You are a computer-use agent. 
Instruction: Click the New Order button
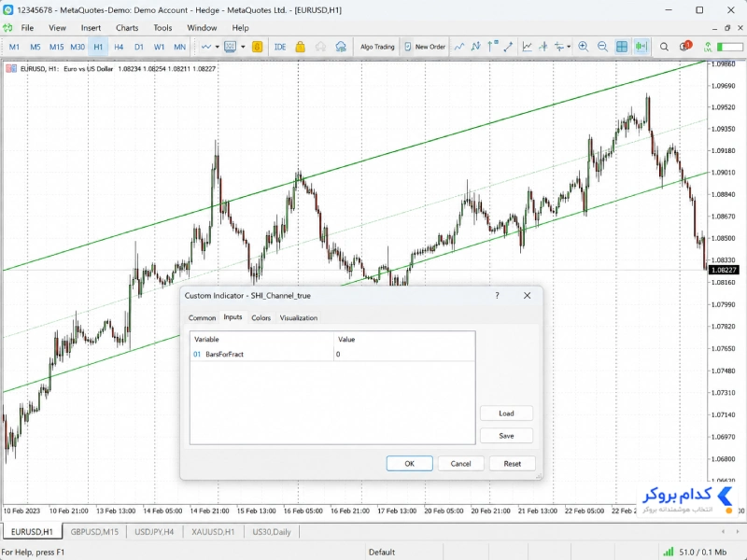425,47
